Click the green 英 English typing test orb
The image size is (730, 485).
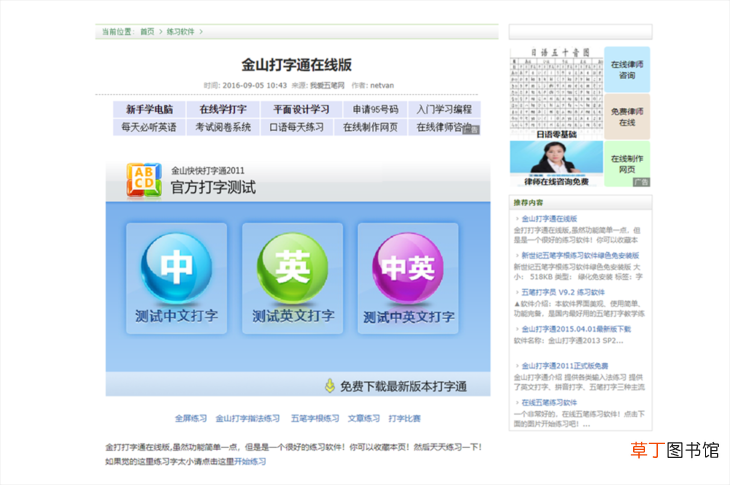click(x=292, y=268)
